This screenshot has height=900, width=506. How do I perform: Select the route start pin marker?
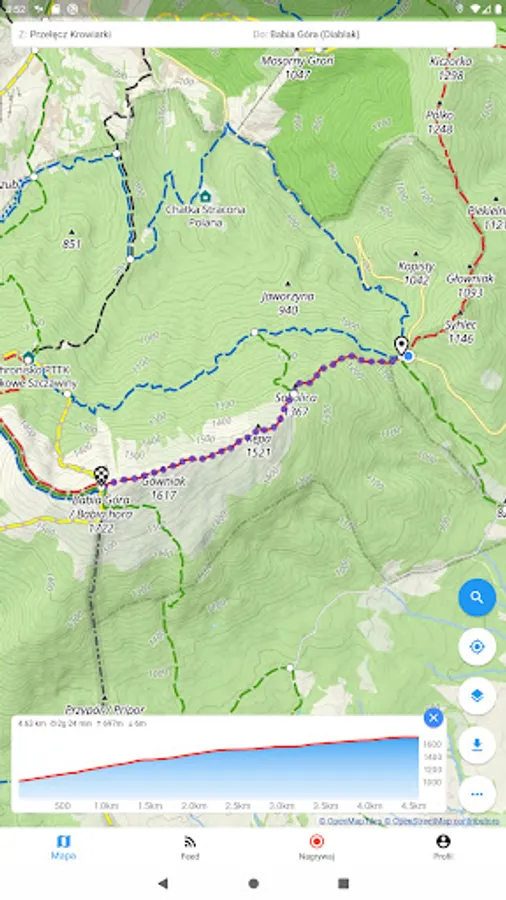pos(402,346)
